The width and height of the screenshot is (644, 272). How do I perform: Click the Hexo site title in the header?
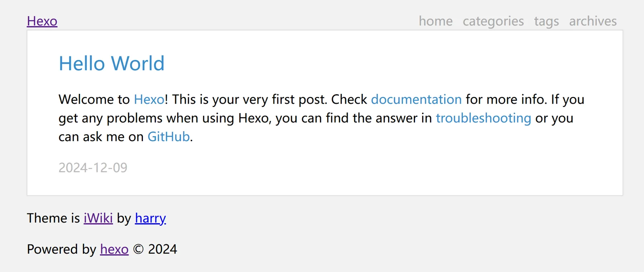(x=42, y=21)
